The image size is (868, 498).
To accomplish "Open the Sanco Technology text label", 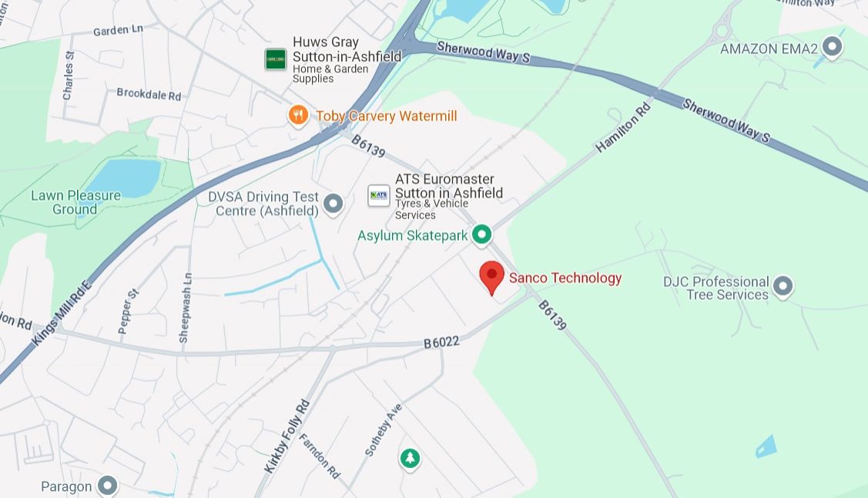I will coord(565,278).
